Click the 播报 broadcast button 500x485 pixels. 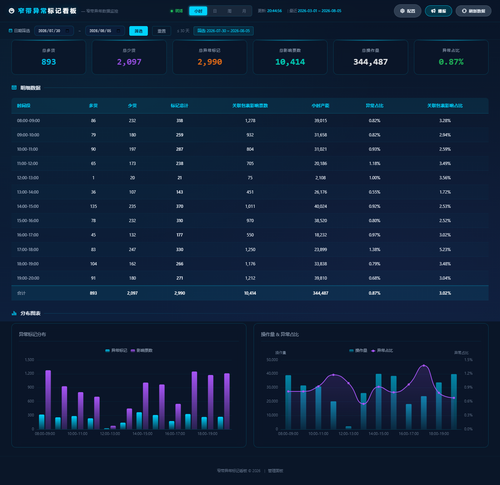[438, 11]
